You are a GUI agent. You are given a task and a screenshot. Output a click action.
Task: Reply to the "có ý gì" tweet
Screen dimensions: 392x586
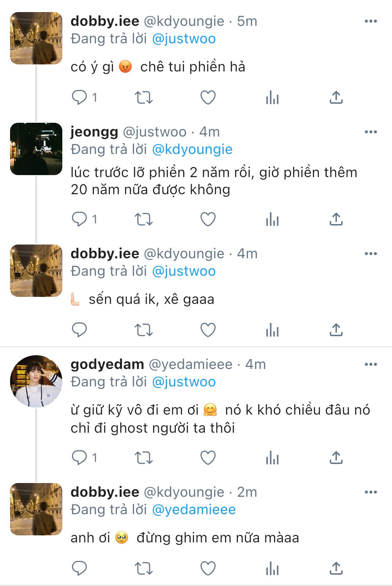79,98
